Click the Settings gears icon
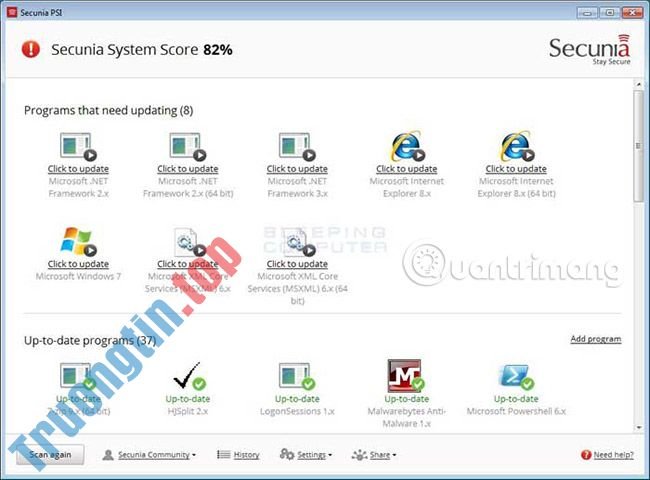This screenshot has height=480, width=650. click(x=286, y=454)
